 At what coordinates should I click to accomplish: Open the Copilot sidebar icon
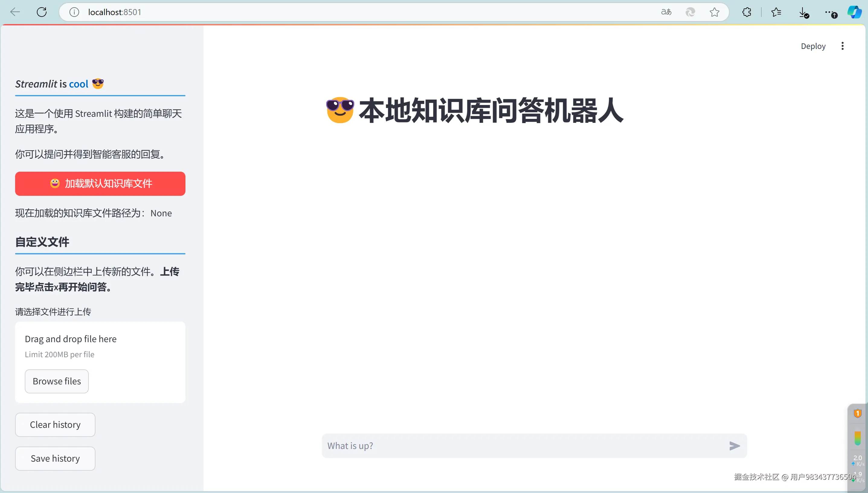[854, 12]
